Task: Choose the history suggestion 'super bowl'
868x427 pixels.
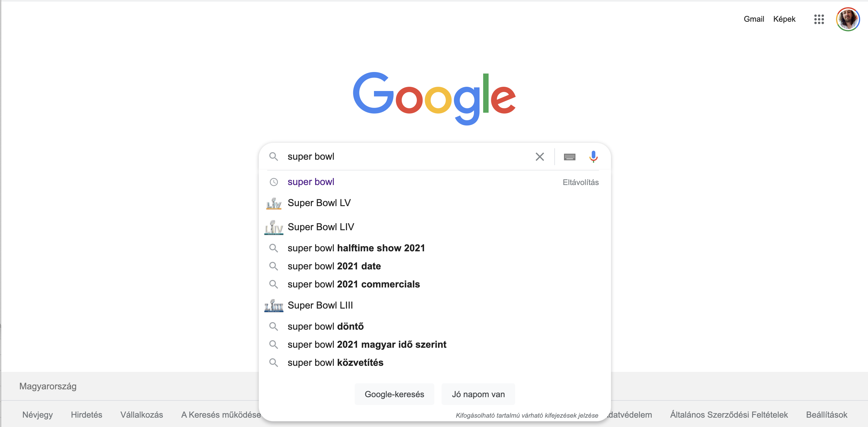Action: (x=311, y=182)
